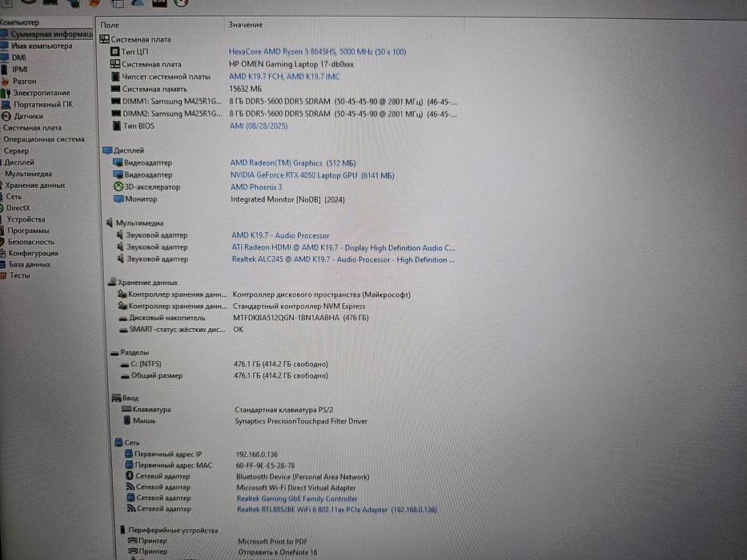Open Конфигурация in the sidebar
The width and height of the screenshot is (747, 560).
(x=34, y=254)
